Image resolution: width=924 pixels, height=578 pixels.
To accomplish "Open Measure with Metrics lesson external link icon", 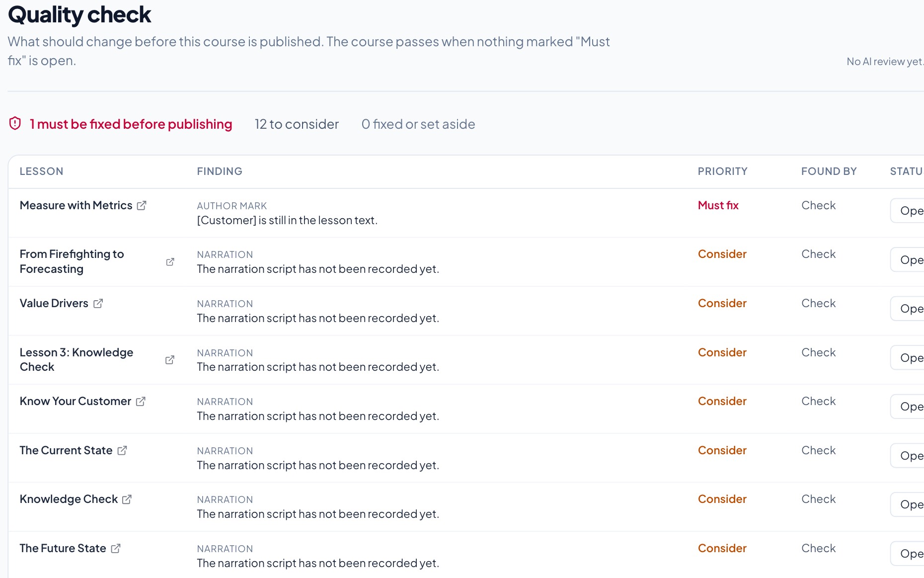I will point(142,205).
